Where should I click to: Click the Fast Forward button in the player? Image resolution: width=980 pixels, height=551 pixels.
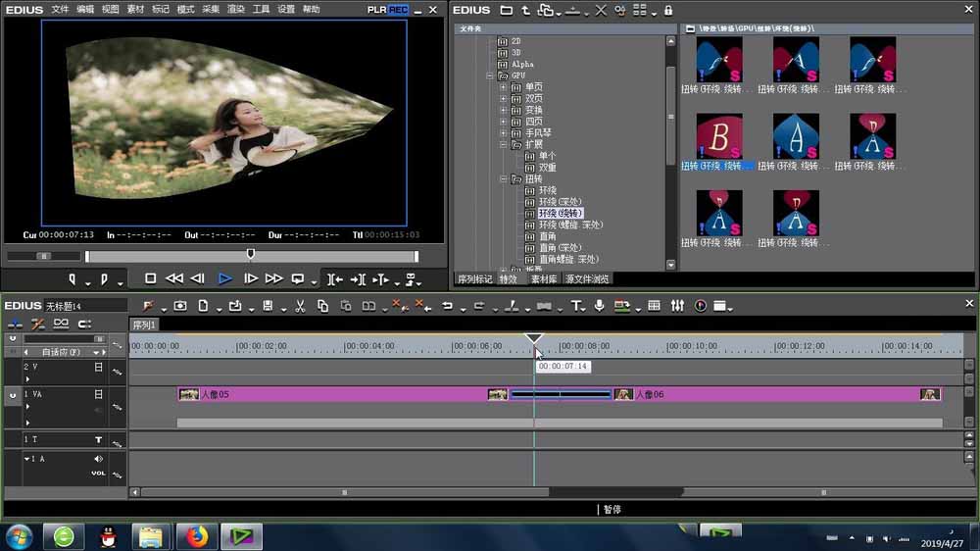[273, 278]
